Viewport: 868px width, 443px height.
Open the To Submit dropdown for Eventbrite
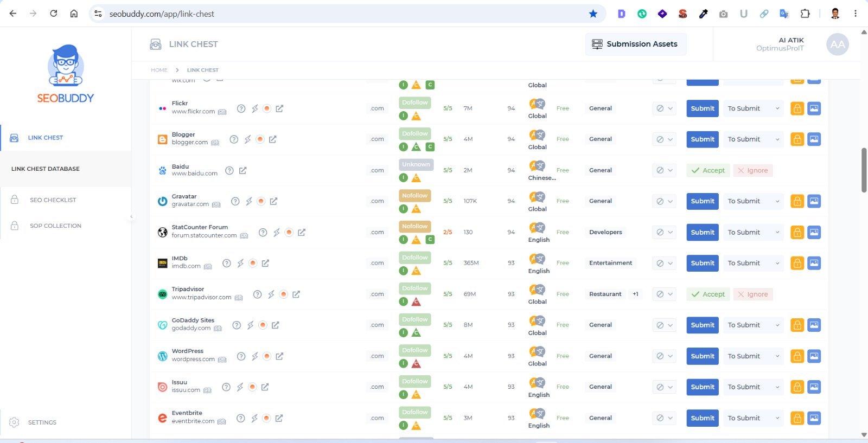pos(754,418)
